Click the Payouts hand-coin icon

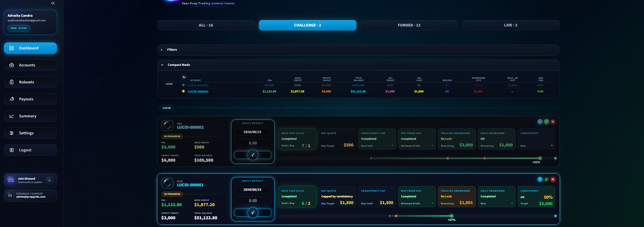(x=12, y=99)
